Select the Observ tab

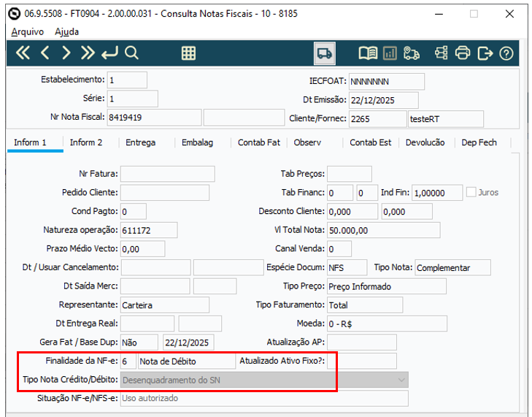[x=307, y=142]
